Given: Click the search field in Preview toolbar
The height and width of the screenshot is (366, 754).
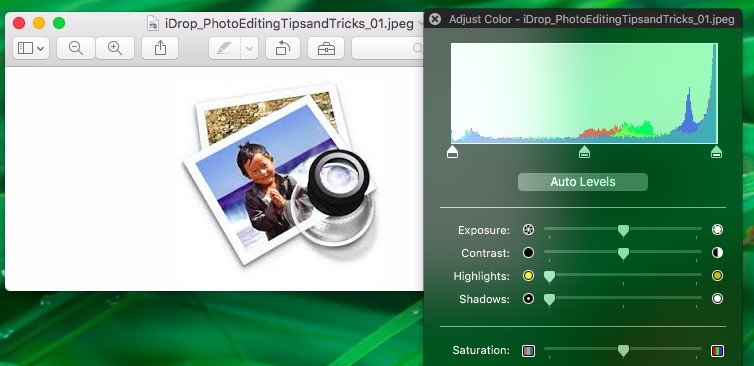Looking at the screenshot, I should (x=388, y=48).
